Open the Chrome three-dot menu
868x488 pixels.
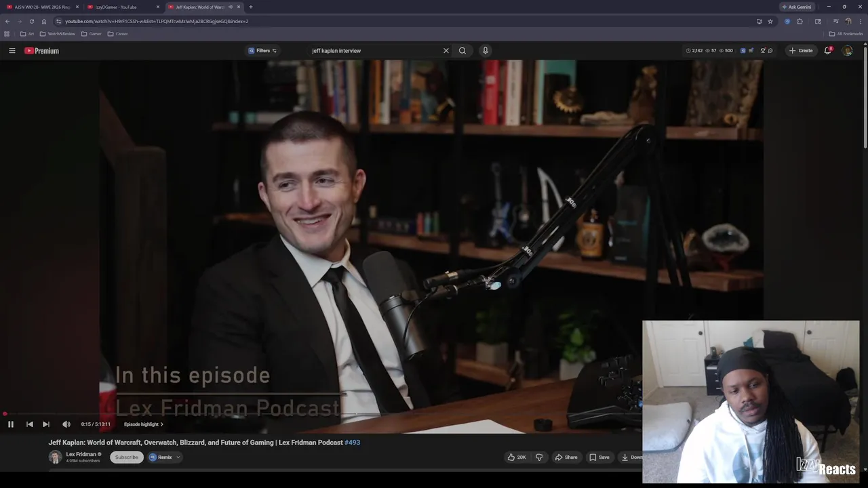pyautogui.click(x=860, y=21)
